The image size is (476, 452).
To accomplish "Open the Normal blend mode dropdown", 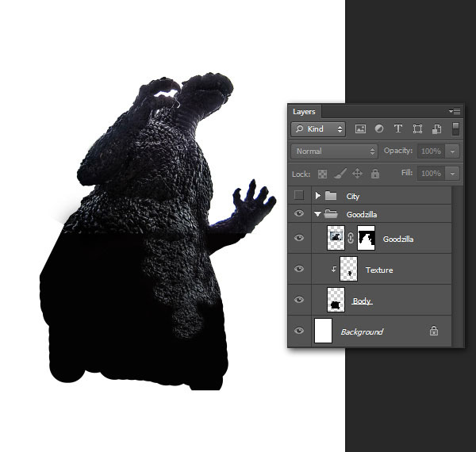I will (334, 151).
